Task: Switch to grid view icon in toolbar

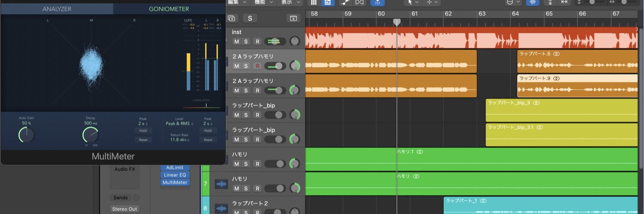Action: (x=313, y=3)
